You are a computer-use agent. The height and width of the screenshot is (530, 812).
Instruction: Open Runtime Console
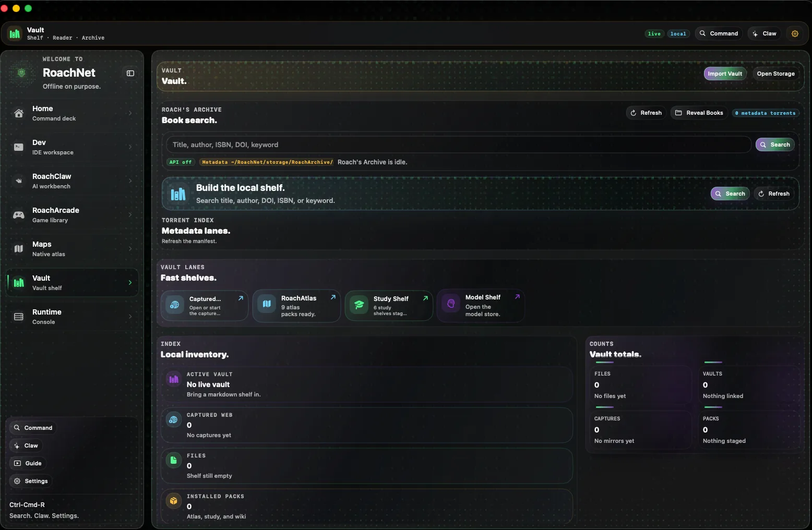tap(73, 317)
